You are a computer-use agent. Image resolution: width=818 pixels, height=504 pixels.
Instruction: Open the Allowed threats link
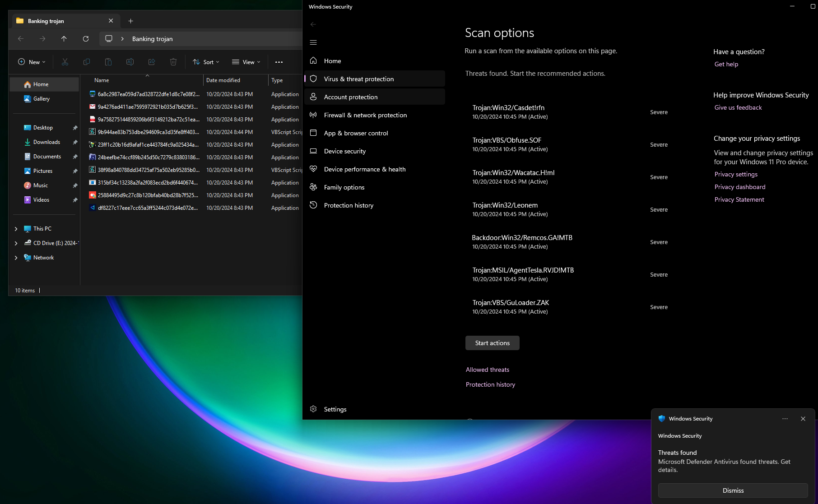[x=488, y=370]
